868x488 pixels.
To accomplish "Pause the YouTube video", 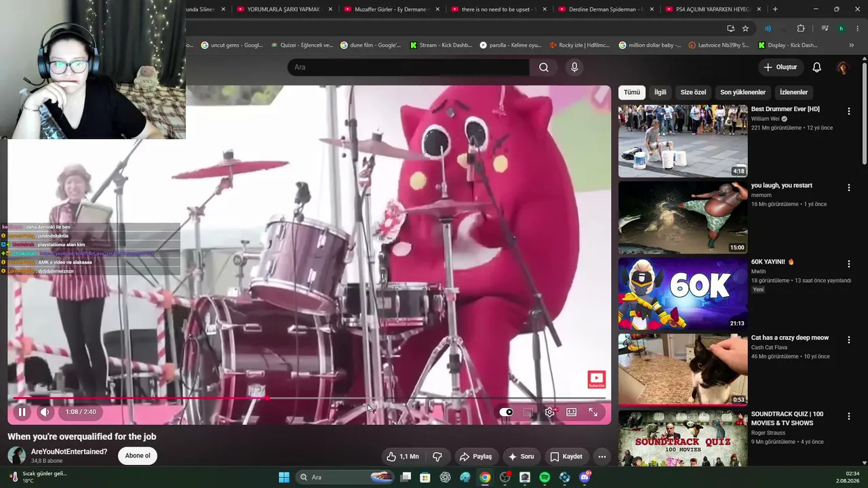I will coord(22,411).
